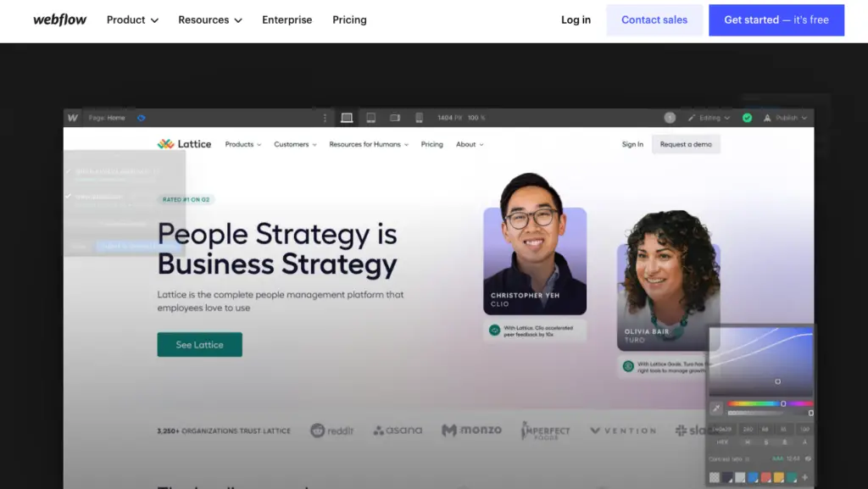Select the blue color swatch

(x=754, y=477)
